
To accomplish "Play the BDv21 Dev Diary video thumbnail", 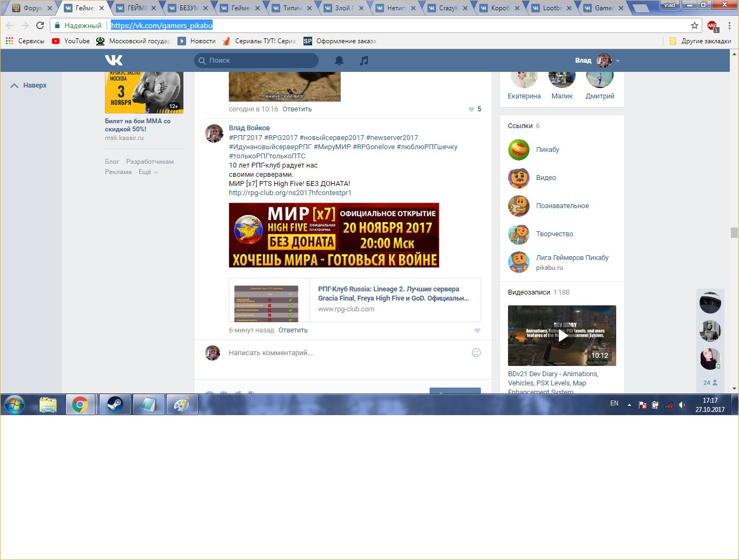I will tap(562, 336).
